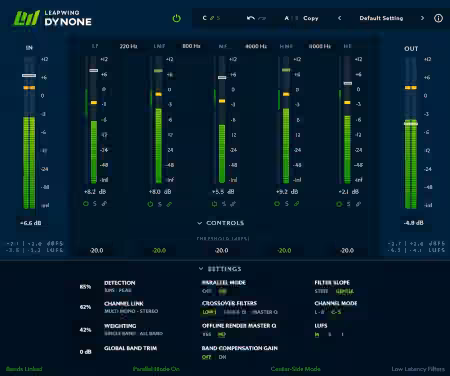Set Filter Slope to Gentle

[x=345, y=291]
